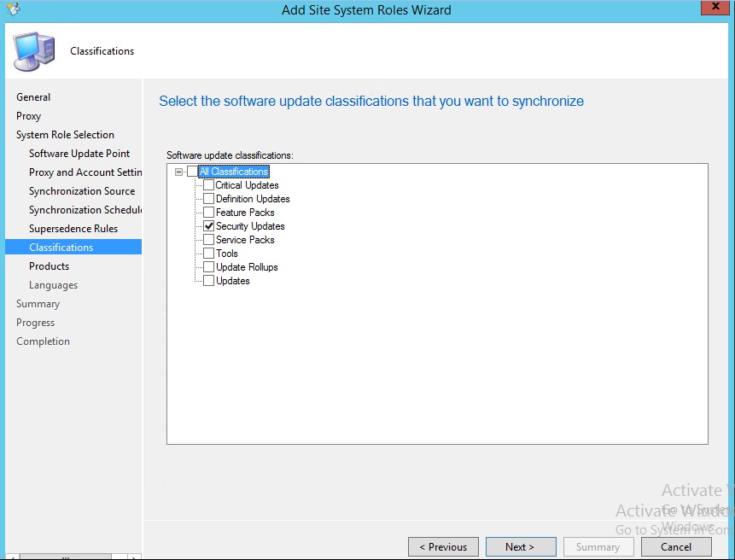The width and height of the screenshot is (735, 560).
Task: Click the wizard icon in title bar
Action: tap(12, 10)
